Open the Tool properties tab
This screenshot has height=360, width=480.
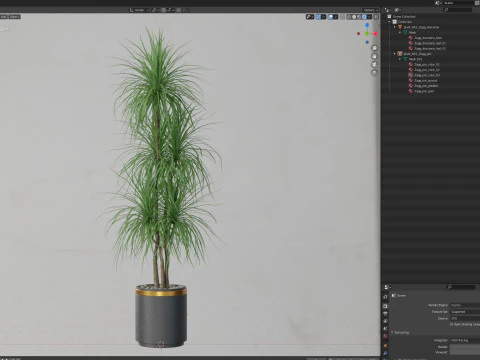tap(385, 297)
